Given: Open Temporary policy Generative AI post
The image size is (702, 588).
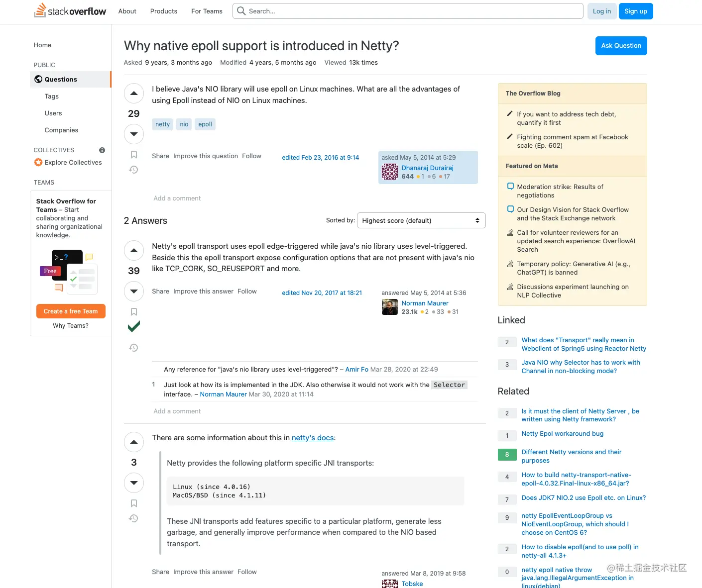Looking at the screenshot, I should click(x=574, y=268).
